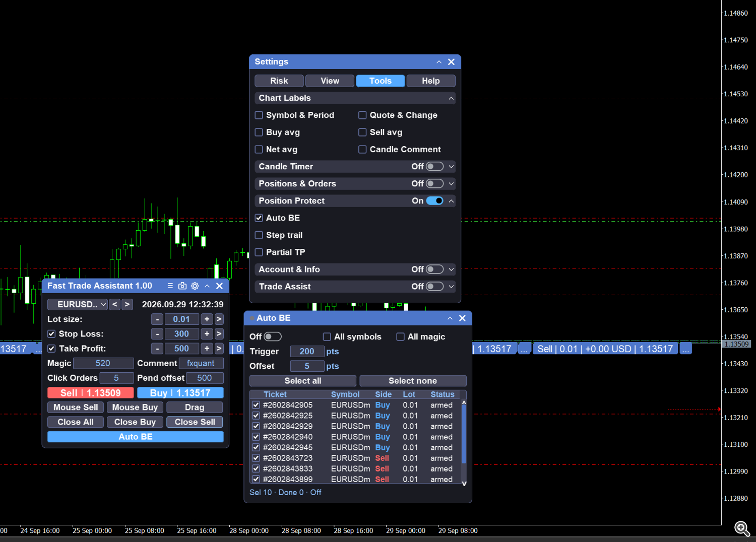
Task: Click the Close All button
Action: (x=76, y=422)
